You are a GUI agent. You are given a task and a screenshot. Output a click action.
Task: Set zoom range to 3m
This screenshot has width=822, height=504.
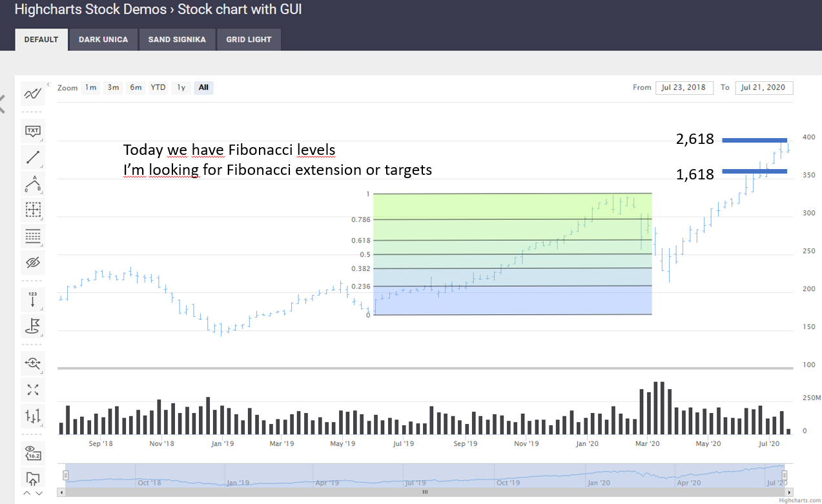[x=113, y=88]
